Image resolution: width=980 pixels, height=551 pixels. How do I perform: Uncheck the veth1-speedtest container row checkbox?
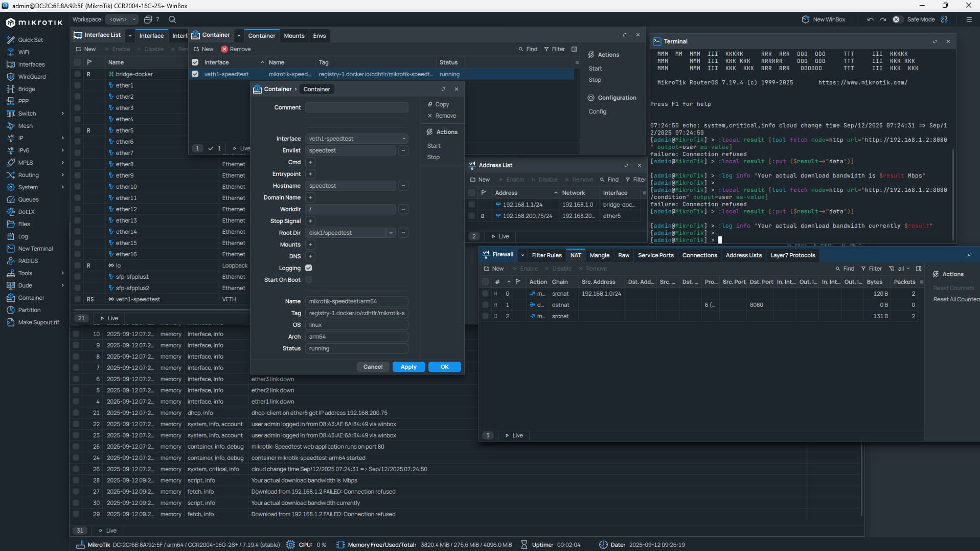pyautogui.click(x=195, y=74)
